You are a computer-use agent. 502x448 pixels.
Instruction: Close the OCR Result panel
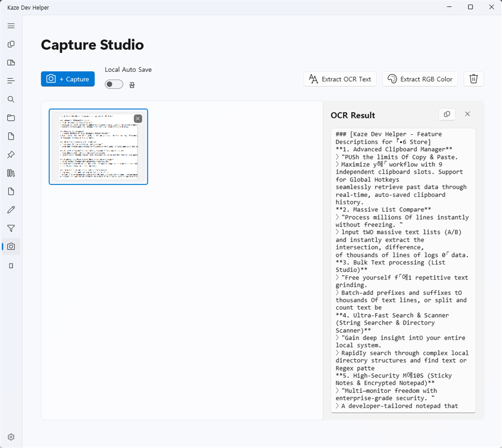pos(467,114)
